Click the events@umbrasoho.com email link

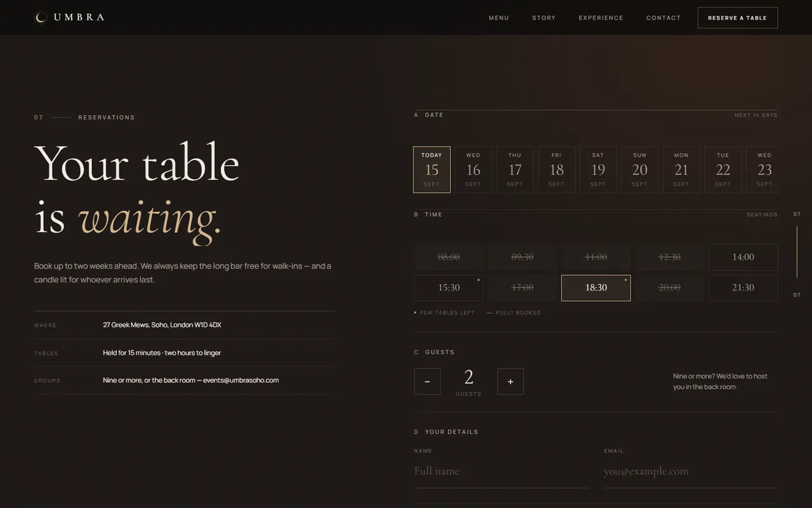241,380
